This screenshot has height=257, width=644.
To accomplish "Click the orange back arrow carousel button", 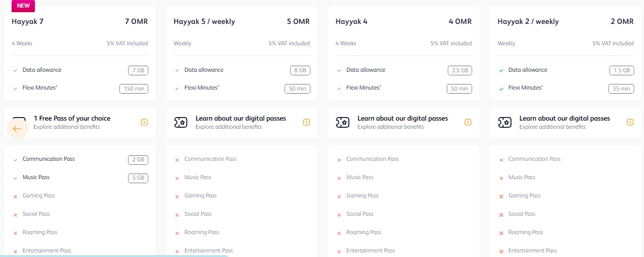I will [17, 129].
